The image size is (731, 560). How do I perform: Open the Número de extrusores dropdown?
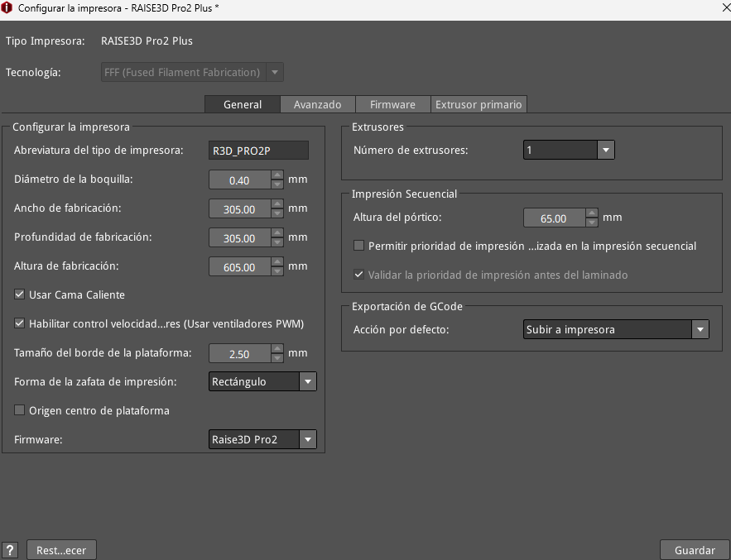pyautogui.click(x=606, y=150)
